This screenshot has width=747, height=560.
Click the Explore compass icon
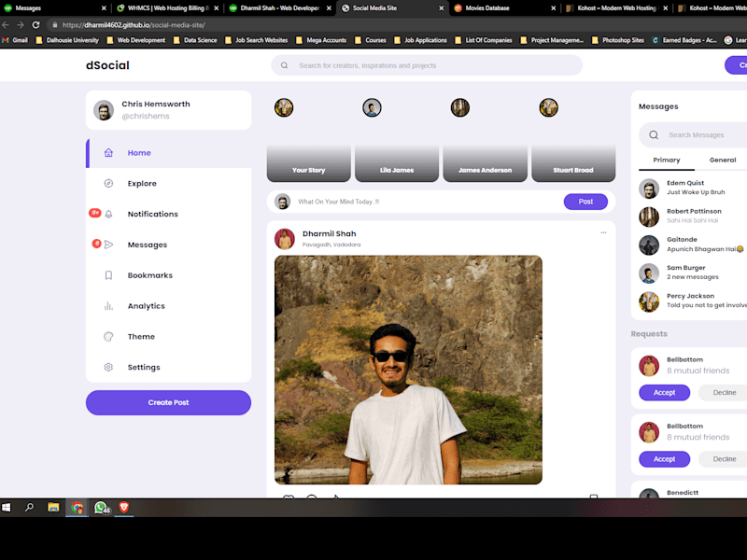coord(108,183)
